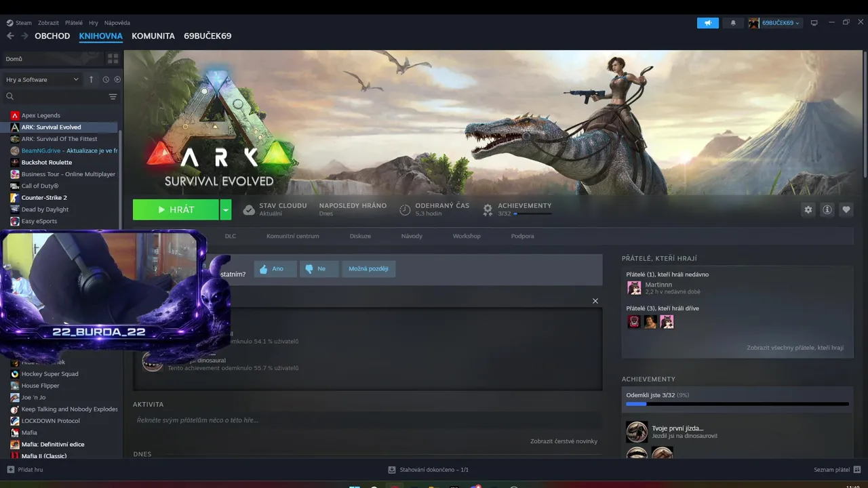Viewport: 868px width, 488px height.
Task: Open the Hry a Software dropdown
Action: point(42,79)
